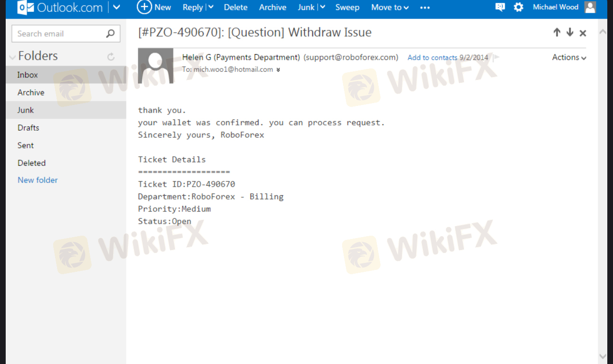Screen dimensions: 613x364
Task: Expand the Junk options dropdown arrow
Action: pos(322,7)
